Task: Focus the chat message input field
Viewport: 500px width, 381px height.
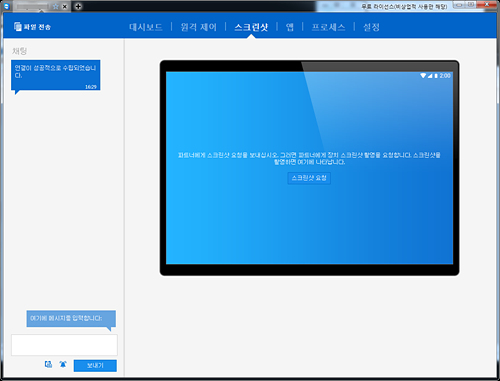Action: [x=64, y=345]
